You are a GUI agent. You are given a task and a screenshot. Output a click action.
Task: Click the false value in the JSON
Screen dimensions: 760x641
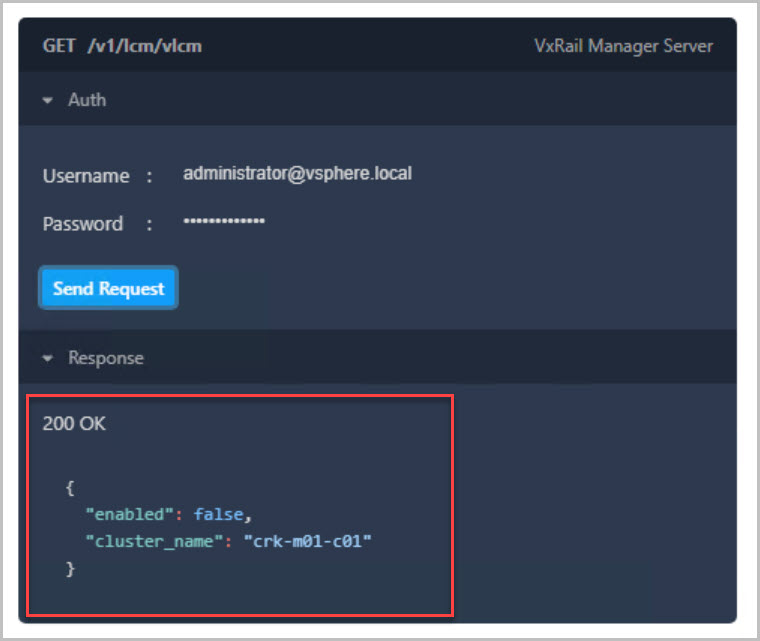pos(219,514)
